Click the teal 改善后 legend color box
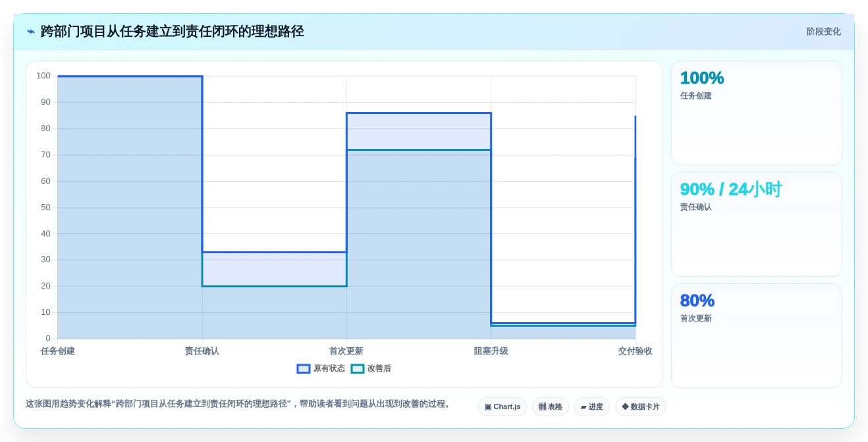Screen dimensions: 868x442 tap(358, 369)
